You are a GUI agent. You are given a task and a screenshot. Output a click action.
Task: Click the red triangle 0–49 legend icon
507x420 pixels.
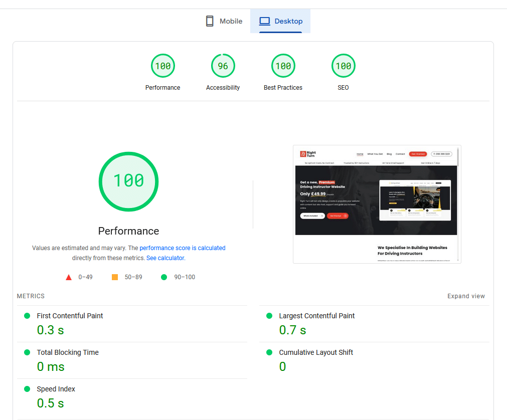tap(69, 277)
